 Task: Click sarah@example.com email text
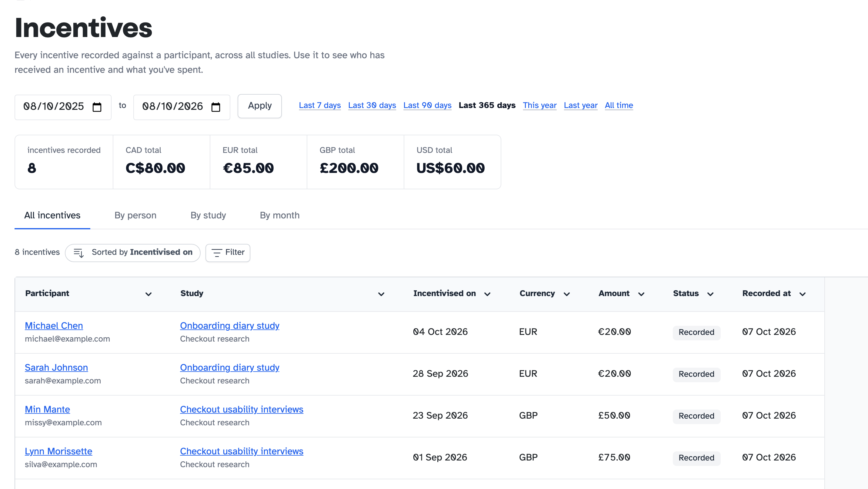click(x=63, y=381)
